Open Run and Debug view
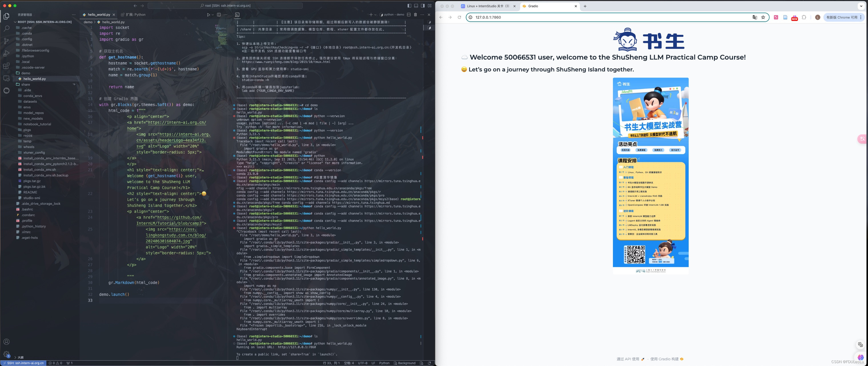Viewport: 868px width, 366px height. [x=6, y=53]
